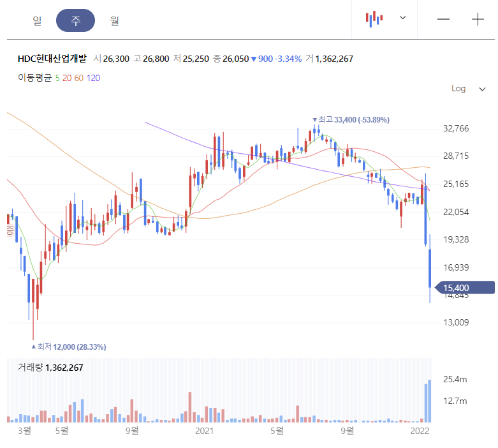The width and height of the screenshot is (498, 448).
Task: Click the 최고 33,400 high marker
Action: click(x=351, y=120)
